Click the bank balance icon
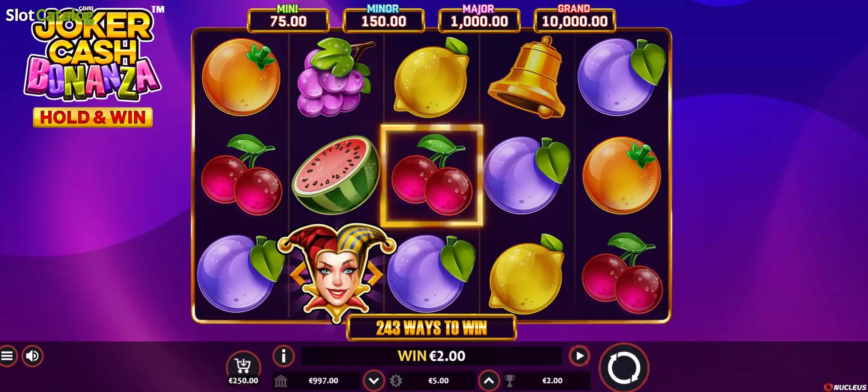Viewport: 868px width, 392px height. (x=281, y=381)
